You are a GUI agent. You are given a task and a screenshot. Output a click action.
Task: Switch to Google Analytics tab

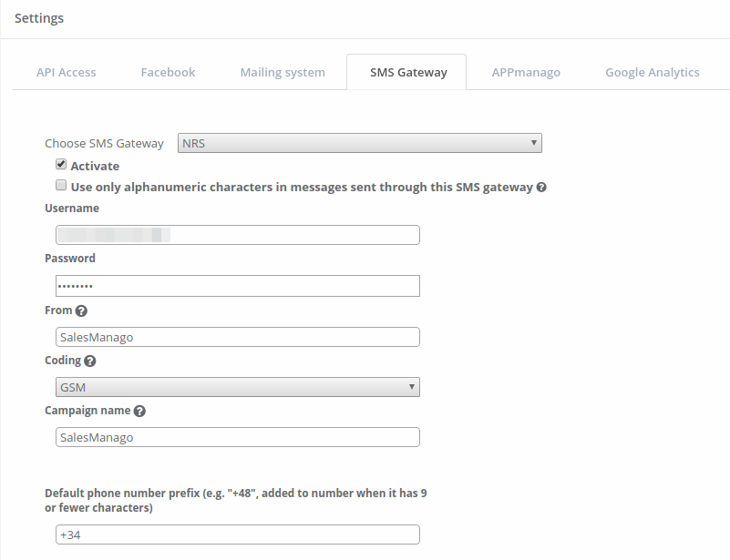pyautogui.click(x=653, y=72)
